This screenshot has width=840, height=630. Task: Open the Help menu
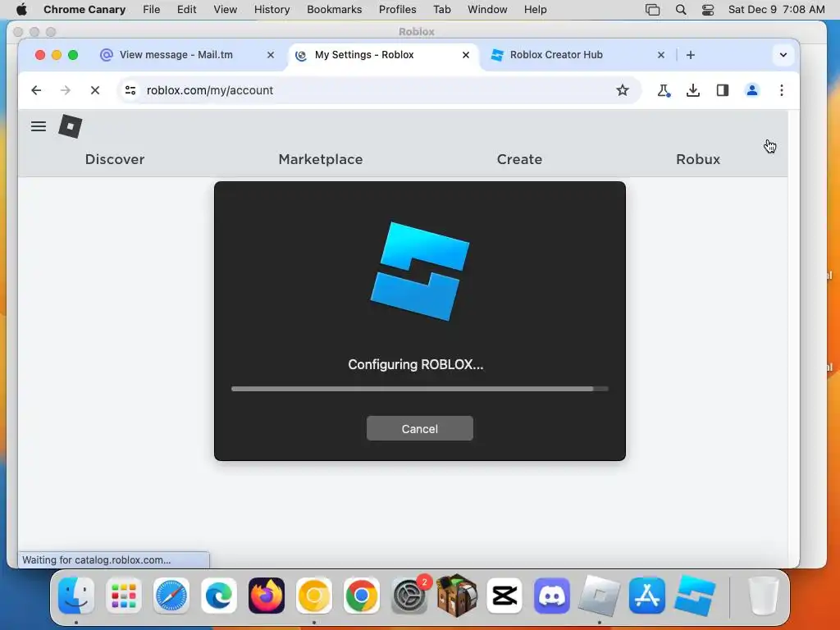click(535, 10)
